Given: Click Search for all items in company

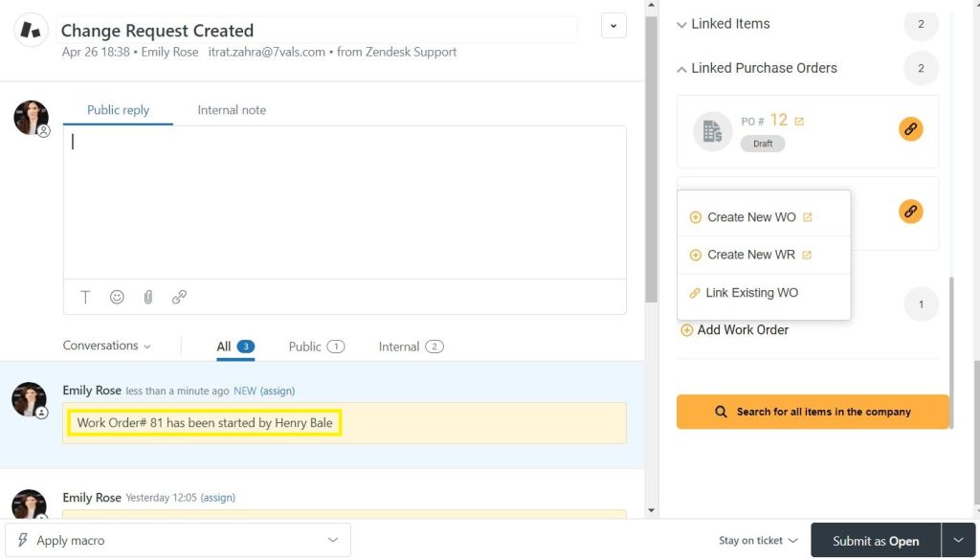Looking at the screenshot, I should [x=813, y=412].
